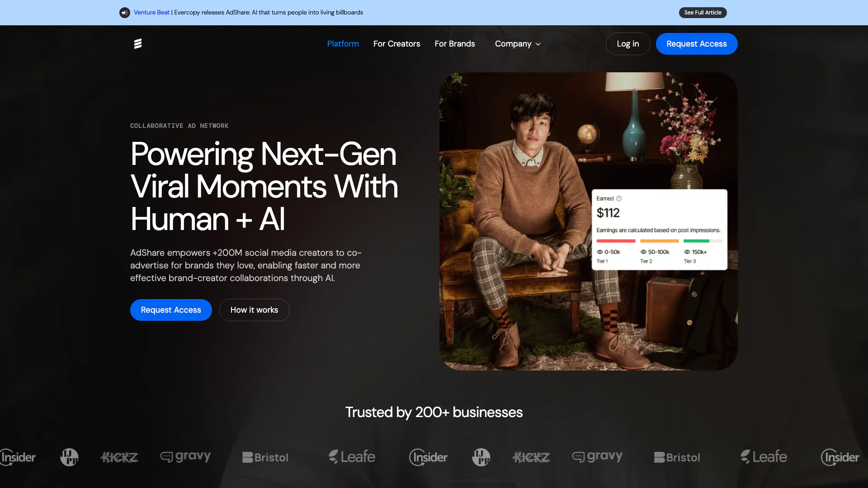This screenshot has height=488, width=868.
Task: Click the Insider logo below Trusted heading
Action: 428,457
